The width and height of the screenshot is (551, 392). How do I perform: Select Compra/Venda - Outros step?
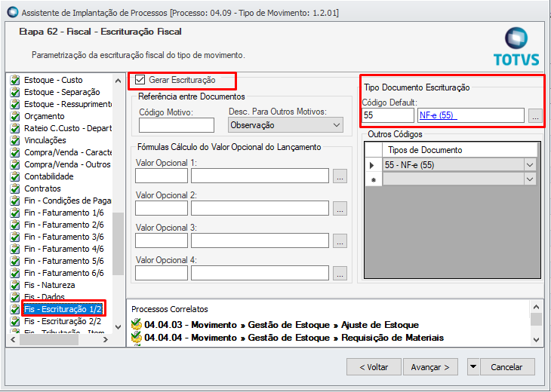tap(67, 164)
